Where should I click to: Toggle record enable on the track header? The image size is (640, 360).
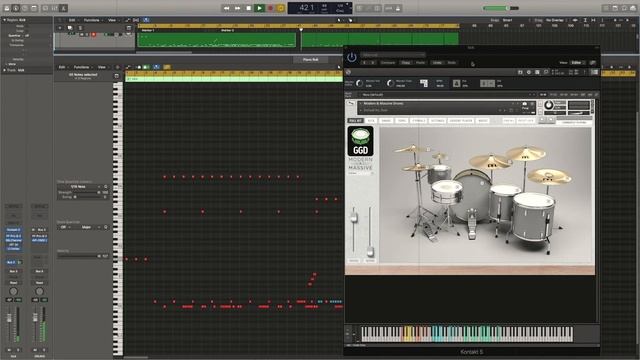(x=94, y=35)
